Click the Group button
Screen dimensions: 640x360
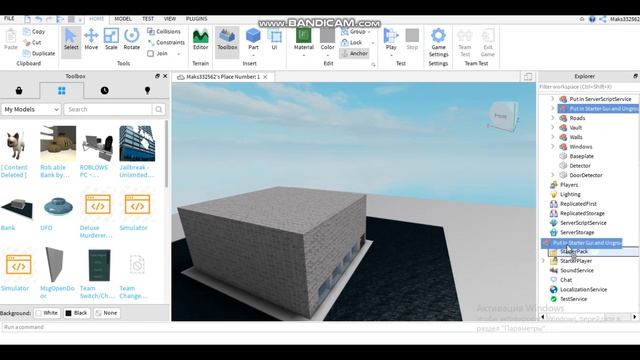pyautogui.click(x=354, y=31)
